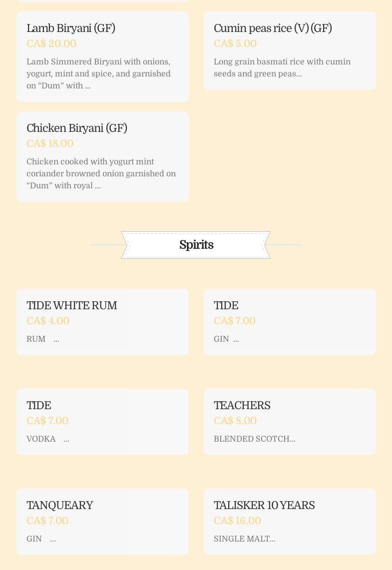Viewport: 392px width, 570px height.
Task: Select the CA$ 18.00 Chicken Biryani price
Action: click(x=50, y=144)
